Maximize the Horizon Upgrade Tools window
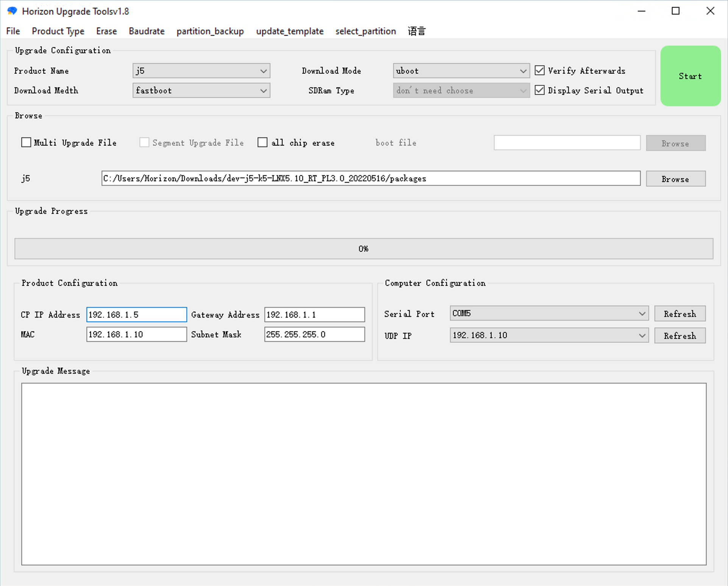This screenshot has width=728, height=586. point(676,11)
